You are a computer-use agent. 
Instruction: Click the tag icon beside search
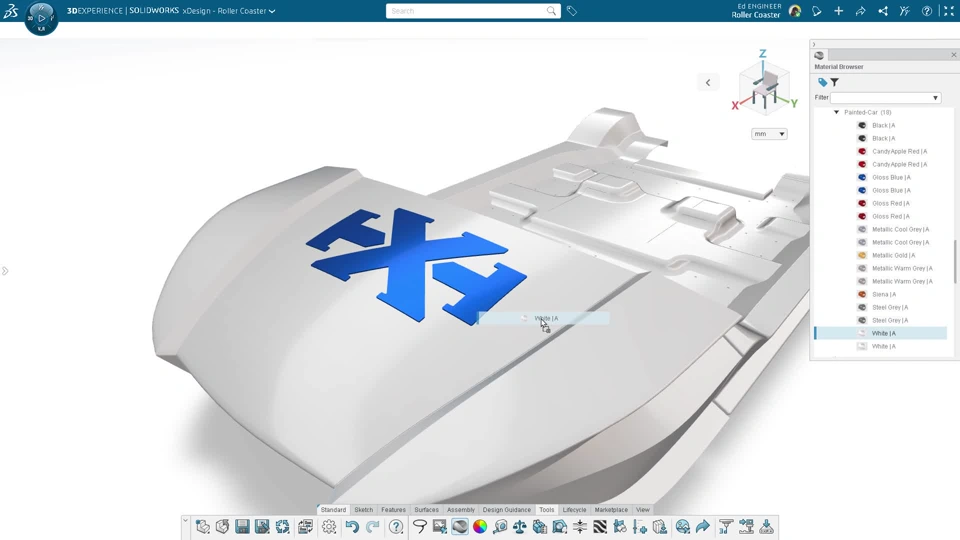(x=572, y=11)
